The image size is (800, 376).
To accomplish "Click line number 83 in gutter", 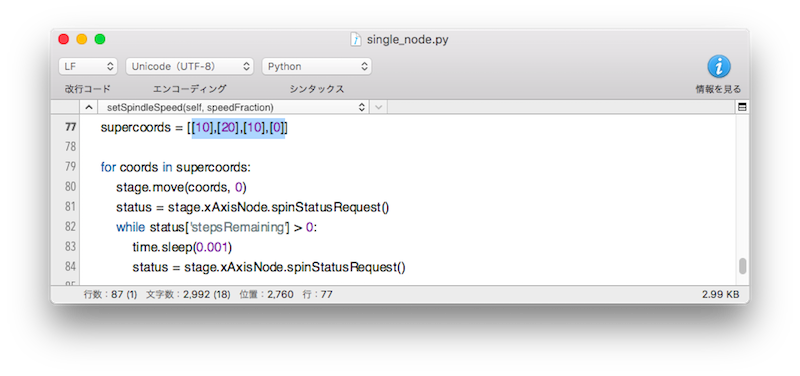I will click(x=70, y=246).
